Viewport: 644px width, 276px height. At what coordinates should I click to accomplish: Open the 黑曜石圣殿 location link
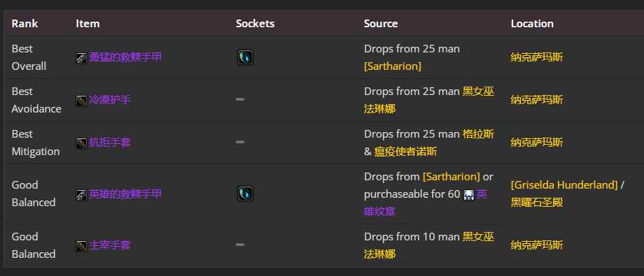(x=537, y=203)
